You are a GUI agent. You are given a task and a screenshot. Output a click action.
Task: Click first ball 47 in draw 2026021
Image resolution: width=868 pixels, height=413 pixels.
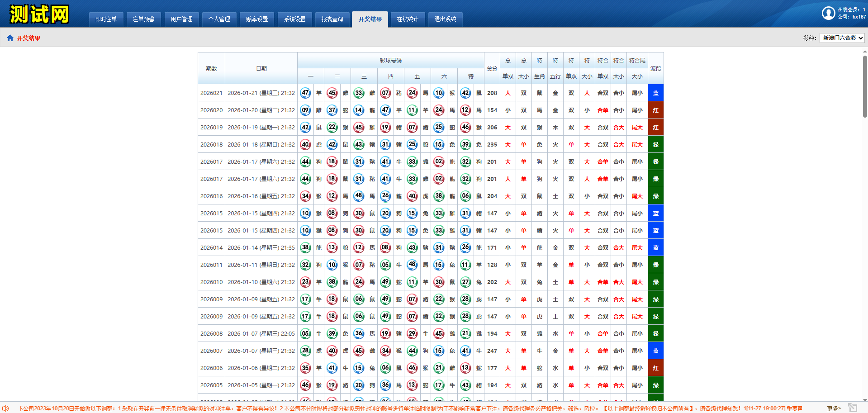coord(305,93)
